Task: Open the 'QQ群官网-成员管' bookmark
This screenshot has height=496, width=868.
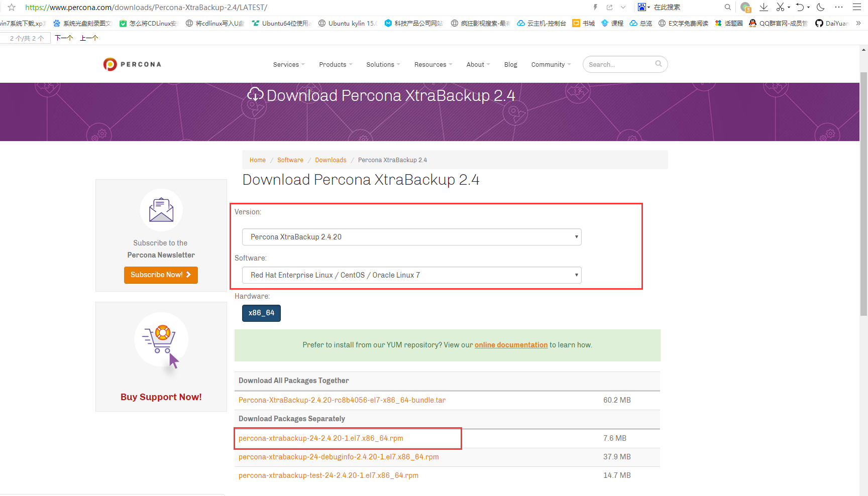Action: click(x=778, y=24)
